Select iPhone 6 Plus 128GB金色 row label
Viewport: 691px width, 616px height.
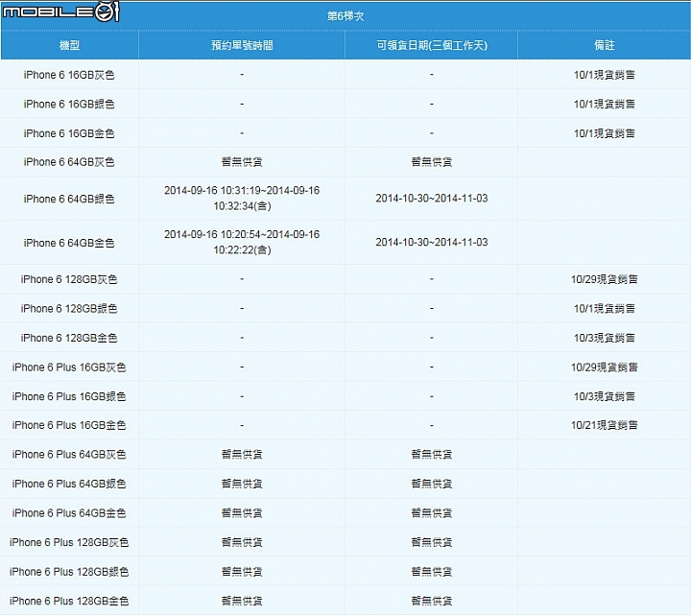click(69, 601)
